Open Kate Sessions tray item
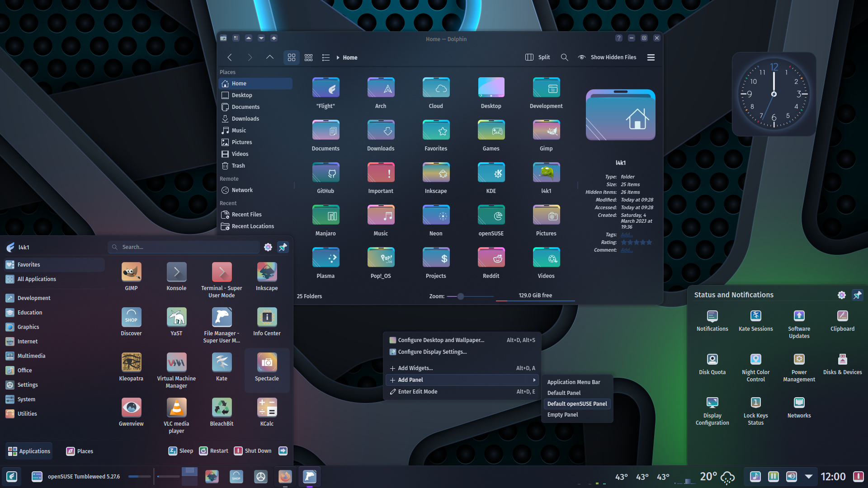 click(x=755, y=320)
